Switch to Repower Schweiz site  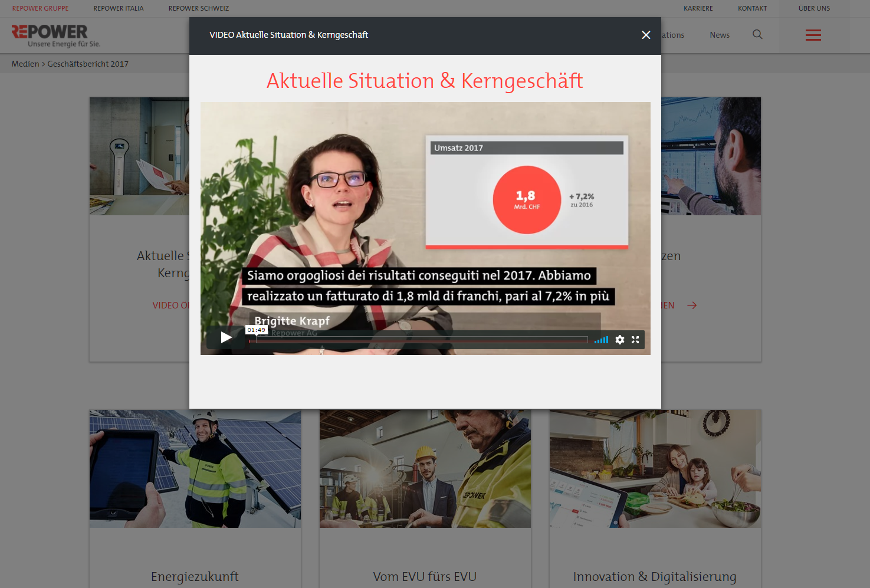point(199,8)
